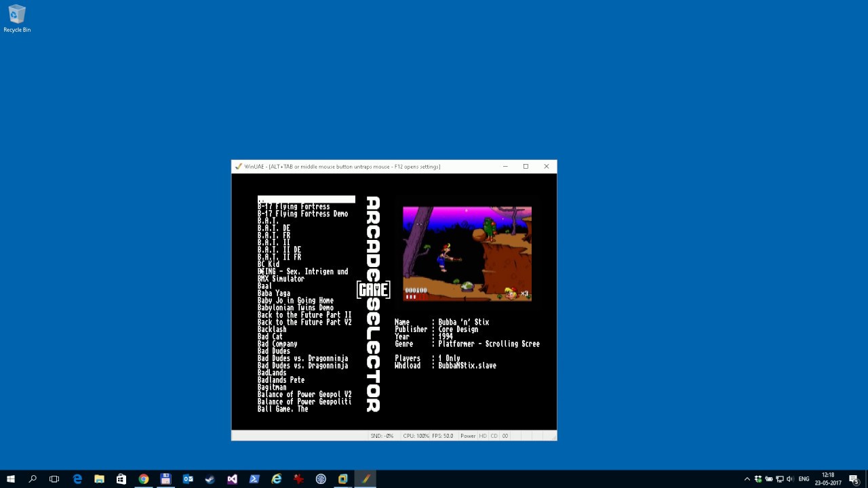The width and height of the screenshot is (868, 488).
Task: Open Outlook from the taskbar
Action: pos(188,479)
